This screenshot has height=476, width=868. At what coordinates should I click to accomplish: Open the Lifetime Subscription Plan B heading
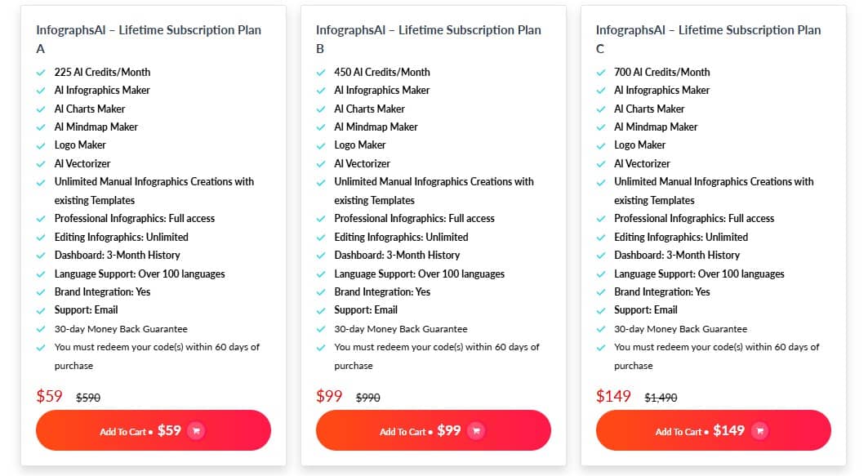pos(428,37)
